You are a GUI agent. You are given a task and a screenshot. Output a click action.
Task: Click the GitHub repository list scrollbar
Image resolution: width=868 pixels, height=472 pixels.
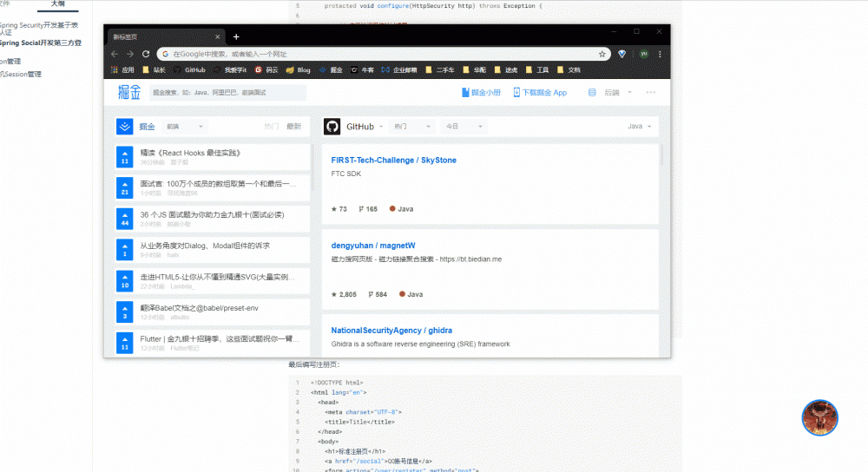click(x=661, y=155)
